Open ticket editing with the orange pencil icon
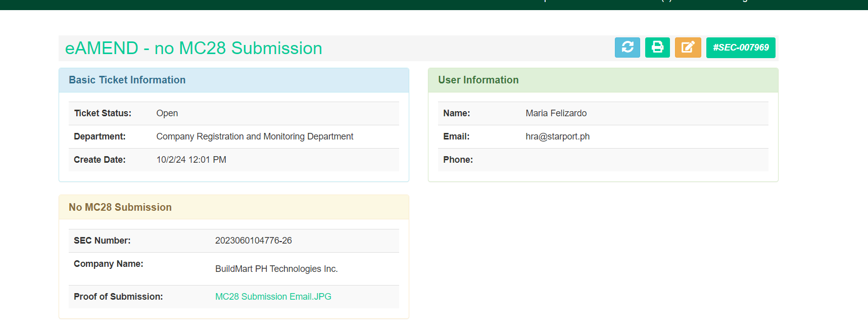 coord(688,48)
